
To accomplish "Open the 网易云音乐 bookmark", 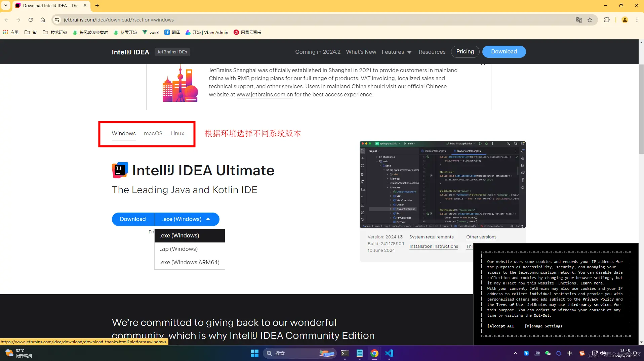I will click(x=247, y=32).
